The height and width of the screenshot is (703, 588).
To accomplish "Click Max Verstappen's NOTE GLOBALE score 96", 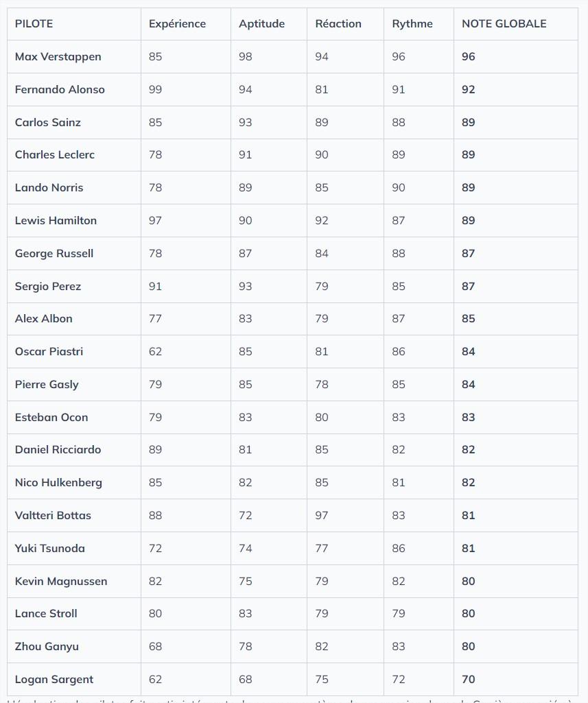I will (x=469, y=57).
